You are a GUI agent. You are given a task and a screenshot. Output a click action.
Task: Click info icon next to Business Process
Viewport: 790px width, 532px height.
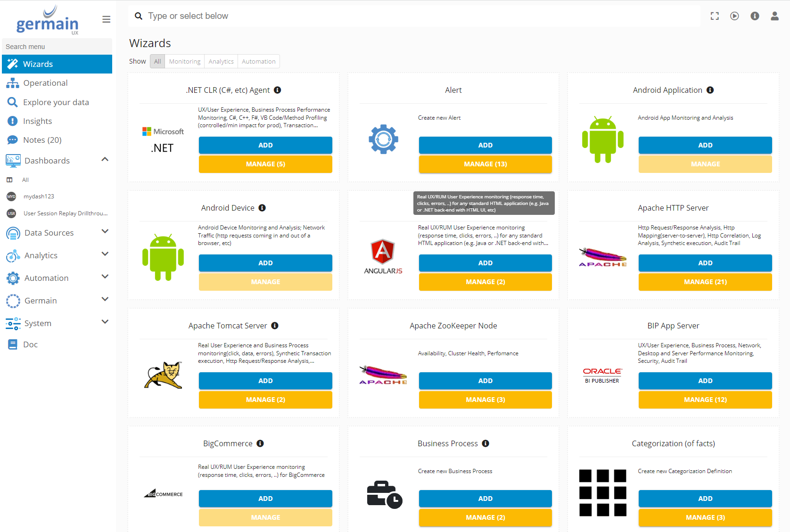tap(486, 443)
